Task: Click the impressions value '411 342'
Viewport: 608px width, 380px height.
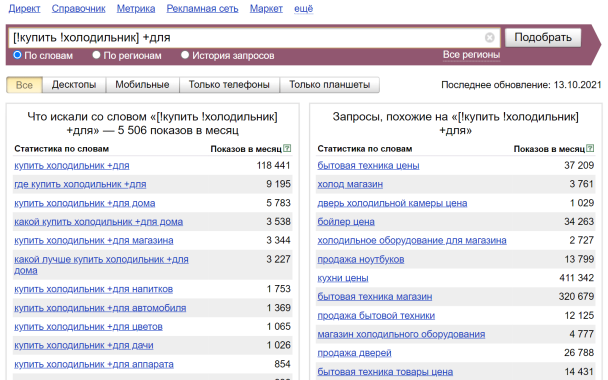Action: point(577,278)
